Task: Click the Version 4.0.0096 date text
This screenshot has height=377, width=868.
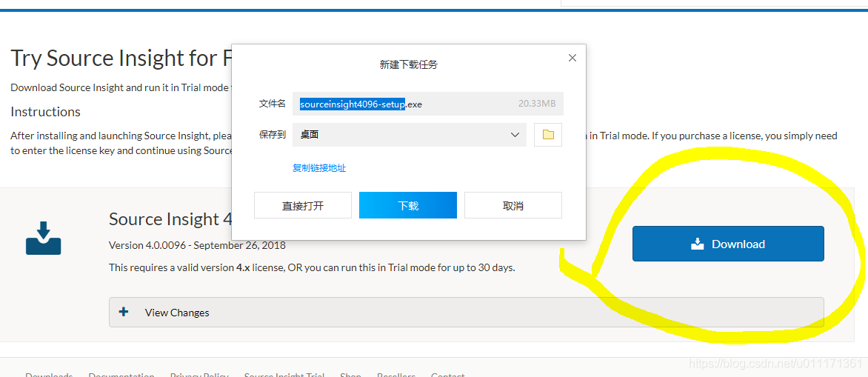Action: 197,245
